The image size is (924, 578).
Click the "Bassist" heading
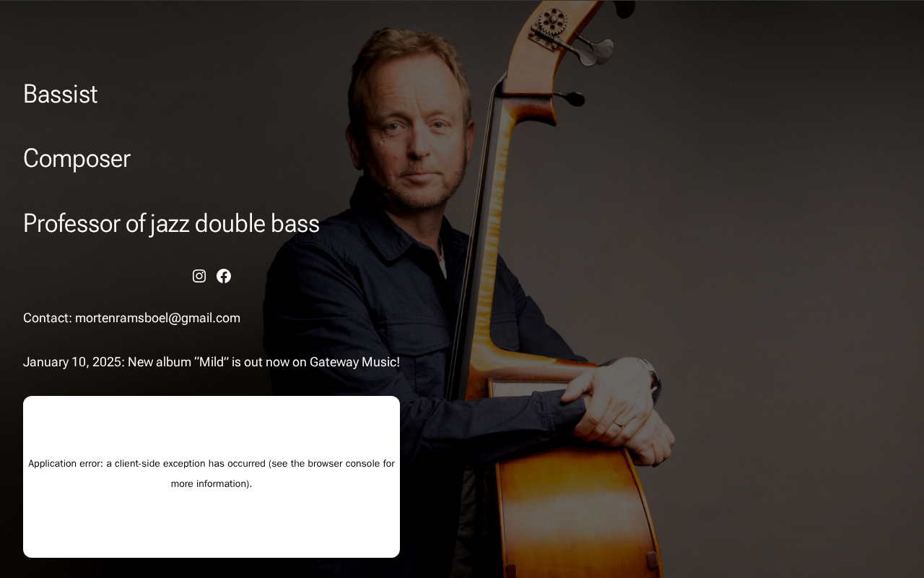click(61, 94)
